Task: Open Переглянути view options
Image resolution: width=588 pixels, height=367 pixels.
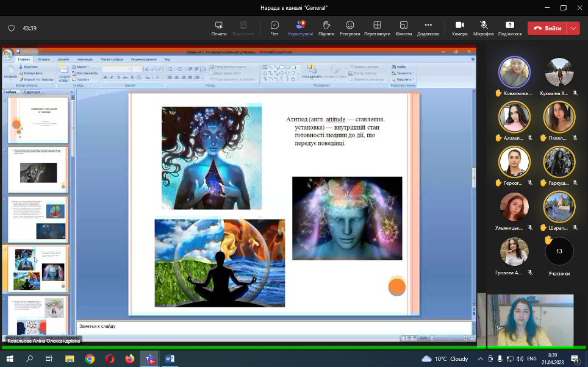Action: point(377,28)
